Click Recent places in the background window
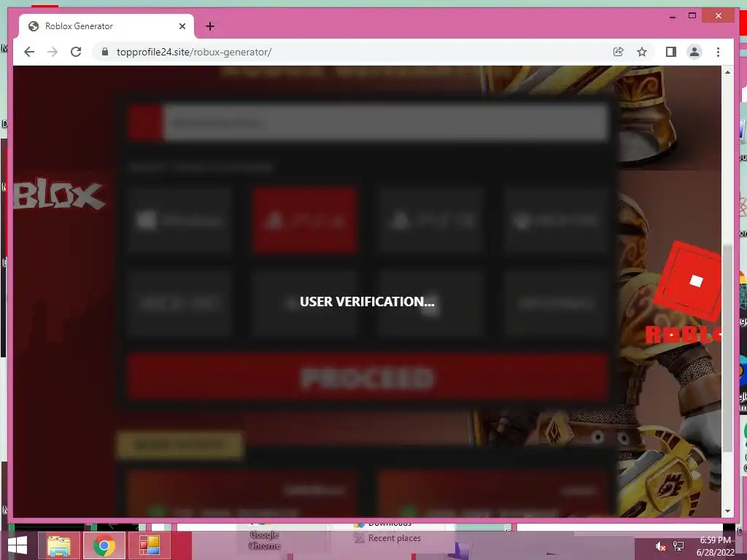Image resolution: width=747 pixels, height=560 pixels. [394, 538]
